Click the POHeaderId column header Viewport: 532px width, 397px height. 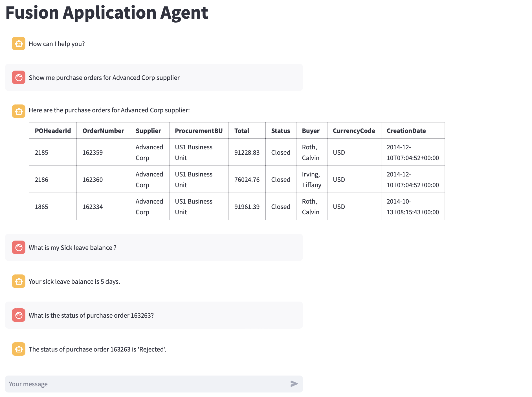[52, 130]
